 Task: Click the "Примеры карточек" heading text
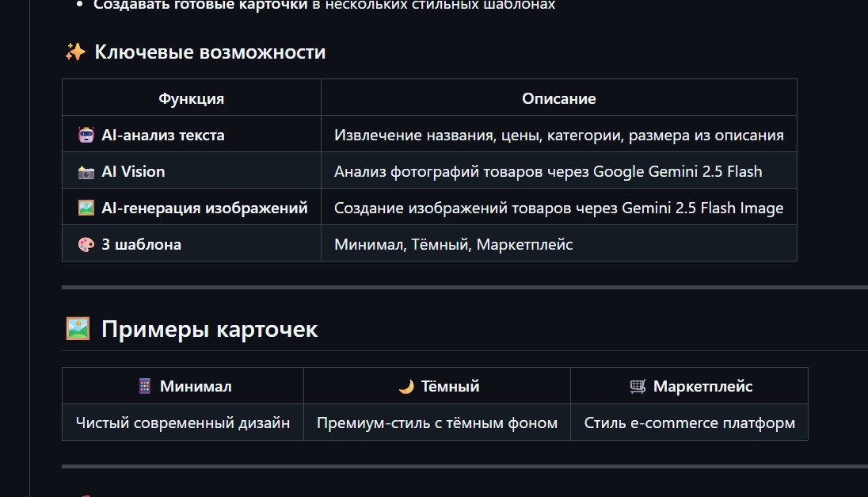(x=209, y=329)
